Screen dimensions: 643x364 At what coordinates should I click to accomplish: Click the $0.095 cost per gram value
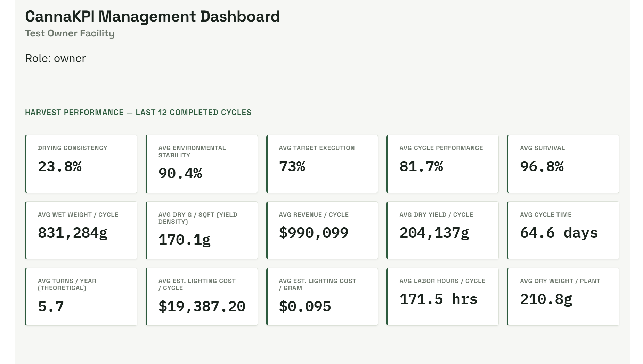pos(305,306)
